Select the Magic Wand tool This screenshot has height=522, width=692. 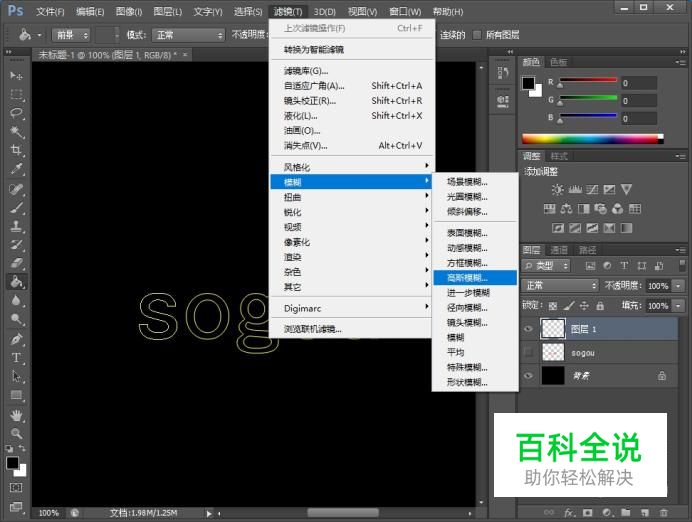tap(16, 131)
